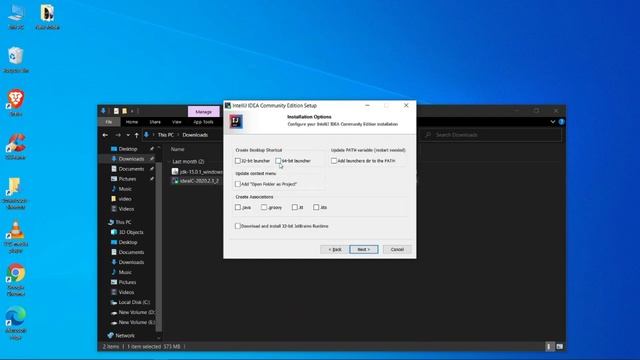Image resolution: width=640 pixels, height=360 pixels.
Task: Select 3D Objects in navigation pane
Action: coord(128,232)
